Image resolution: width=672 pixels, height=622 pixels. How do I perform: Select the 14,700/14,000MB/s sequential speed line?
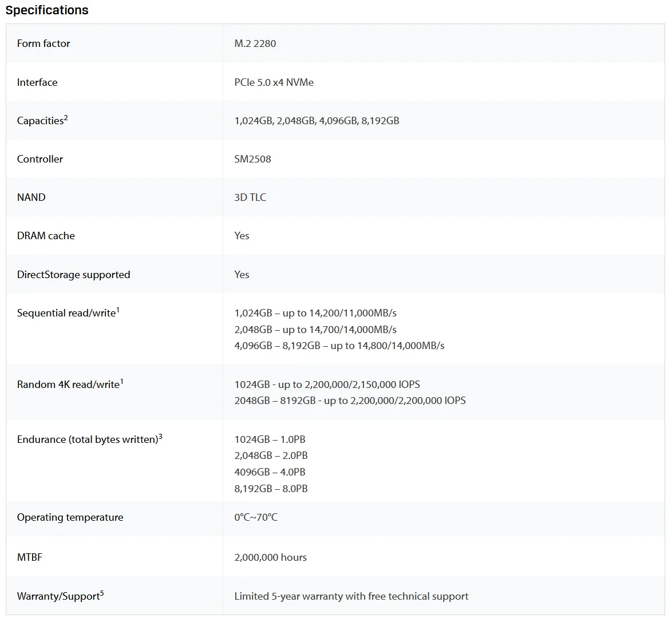(315, 330)
